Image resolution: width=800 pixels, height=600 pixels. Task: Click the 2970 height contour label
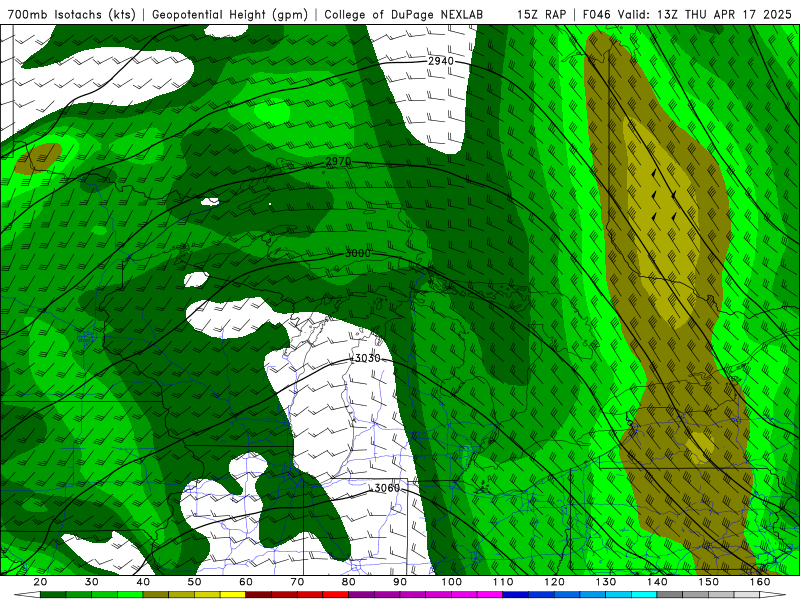(338, 162)
